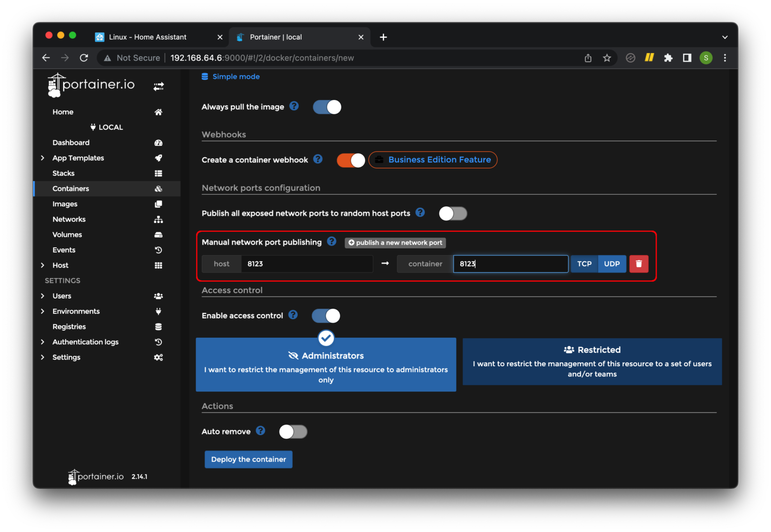Click the help icon next to Always pull the image
771x532 pixels.
tap(294, 106)
